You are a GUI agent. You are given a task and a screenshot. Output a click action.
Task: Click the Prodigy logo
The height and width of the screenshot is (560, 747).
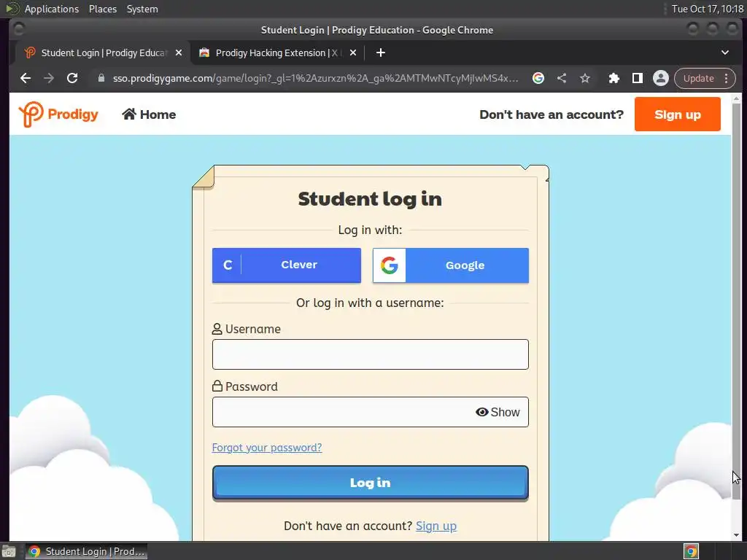(x=58, y=114)
